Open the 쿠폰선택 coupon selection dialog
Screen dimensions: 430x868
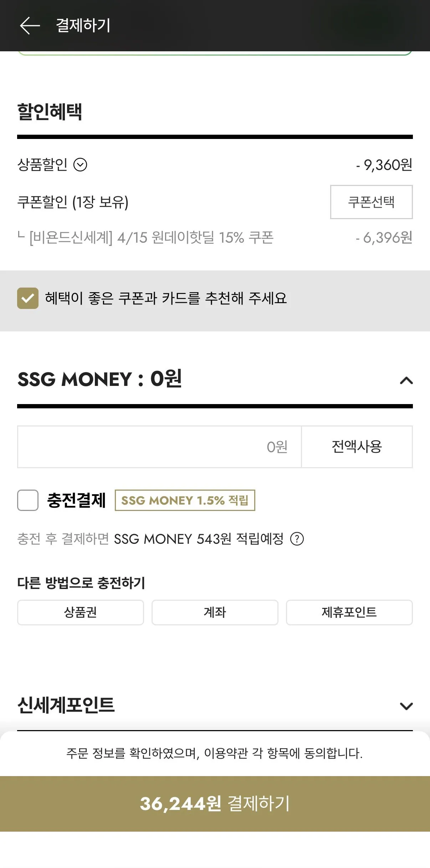point(371,202)
